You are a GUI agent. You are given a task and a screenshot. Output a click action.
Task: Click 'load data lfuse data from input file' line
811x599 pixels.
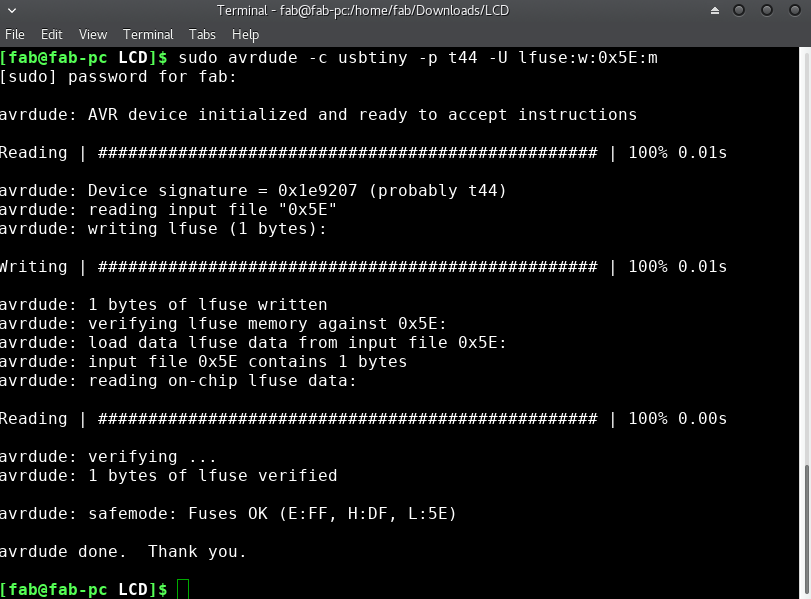253,343
